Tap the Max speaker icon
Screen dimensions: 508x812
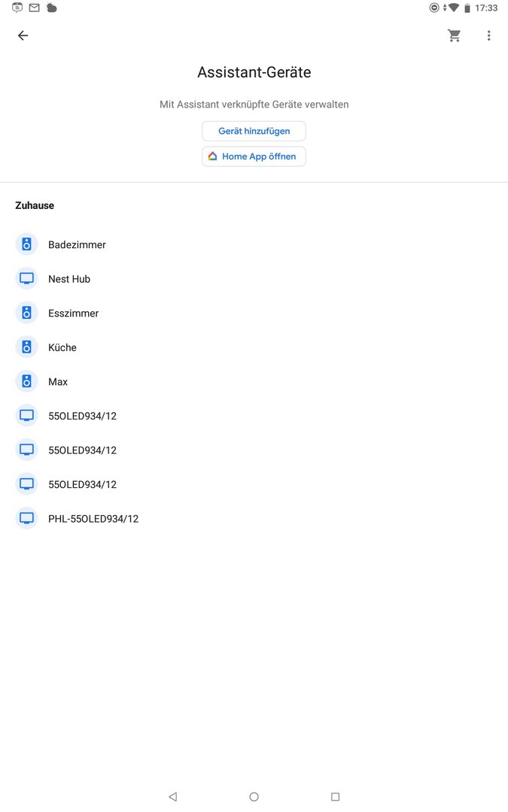pos(26,381)
